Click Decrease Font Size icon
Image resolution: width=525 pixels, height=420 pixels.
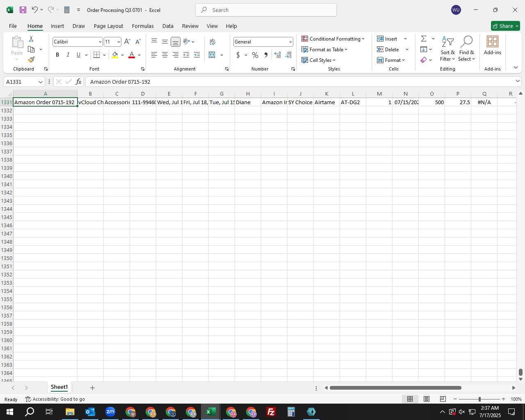click(x=138, y=42)
